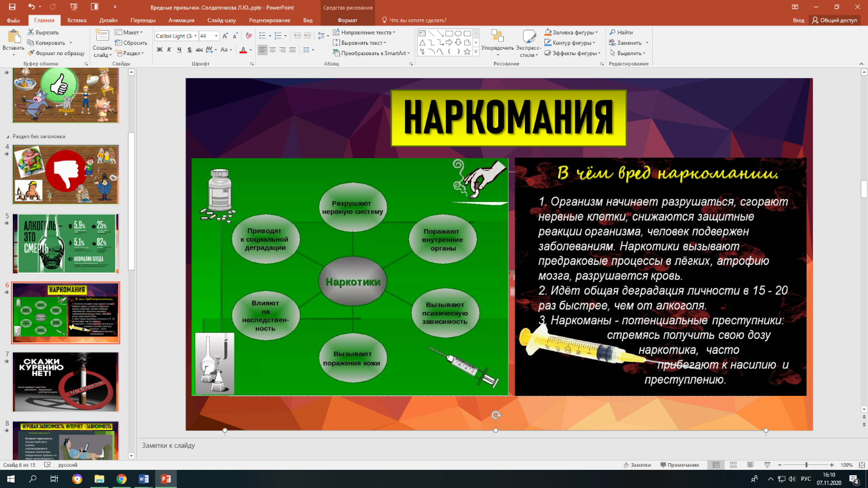Viewport: 868px width, 488px height.
Task: Expand Макет (Layout) dropdown
Action: pos(129,32)
